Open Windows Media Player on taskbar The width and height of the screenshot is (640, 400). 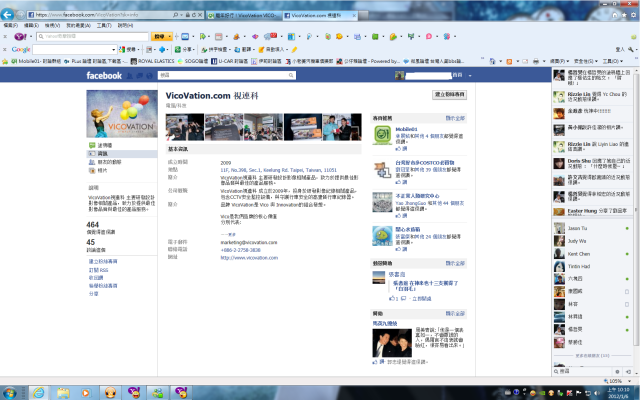pyautogui.click(x=86, y=393)
